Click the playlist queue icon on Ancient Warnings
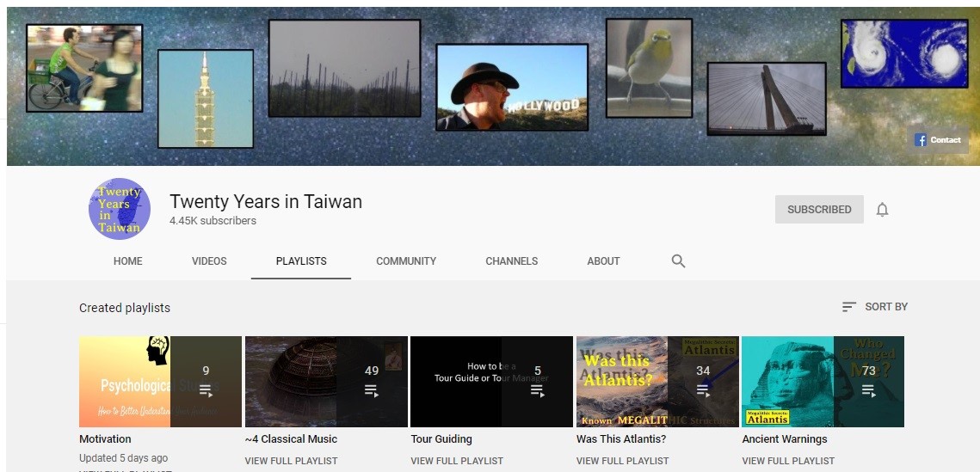980x472 pixels. point(868,391)
